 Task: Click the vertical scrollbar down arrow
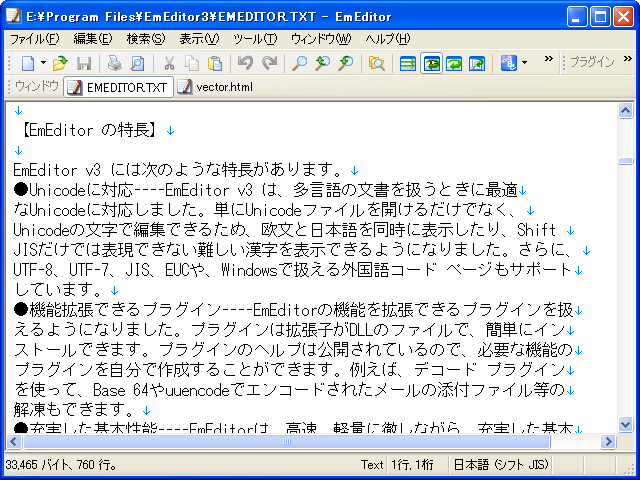625,424
